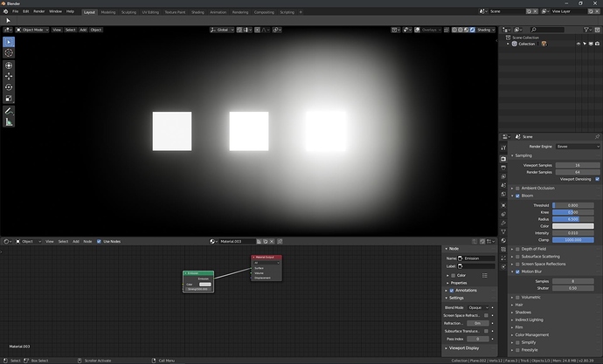
Task: Activate the Scale tool
Action: (x=9, y=99)
